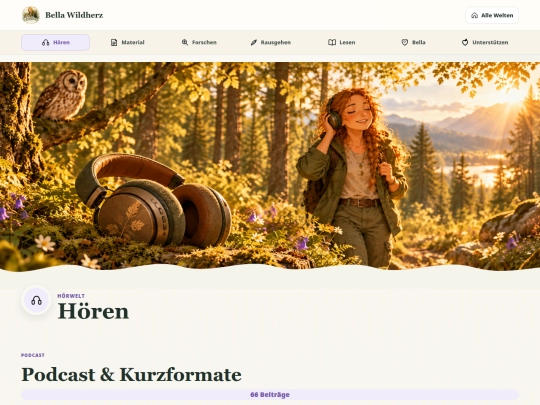
Task: Click the Bella Wildherz logo avatar
Action: click(x=31, y=15)
